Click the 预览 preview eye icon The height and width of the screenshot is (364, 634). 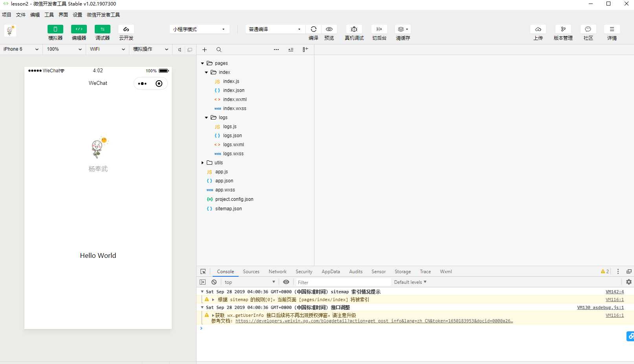tap(329, 29)
